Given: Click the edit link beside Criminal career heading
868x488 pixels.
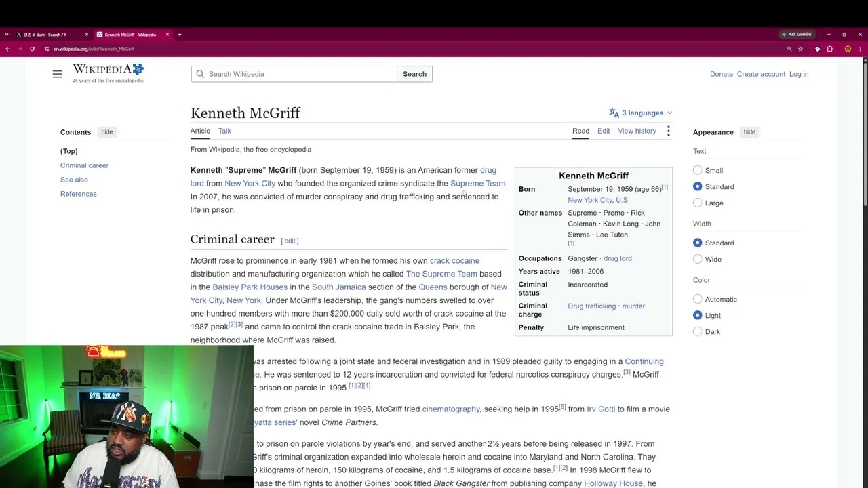Looking at the screenshot, I should tap(290, 241).
